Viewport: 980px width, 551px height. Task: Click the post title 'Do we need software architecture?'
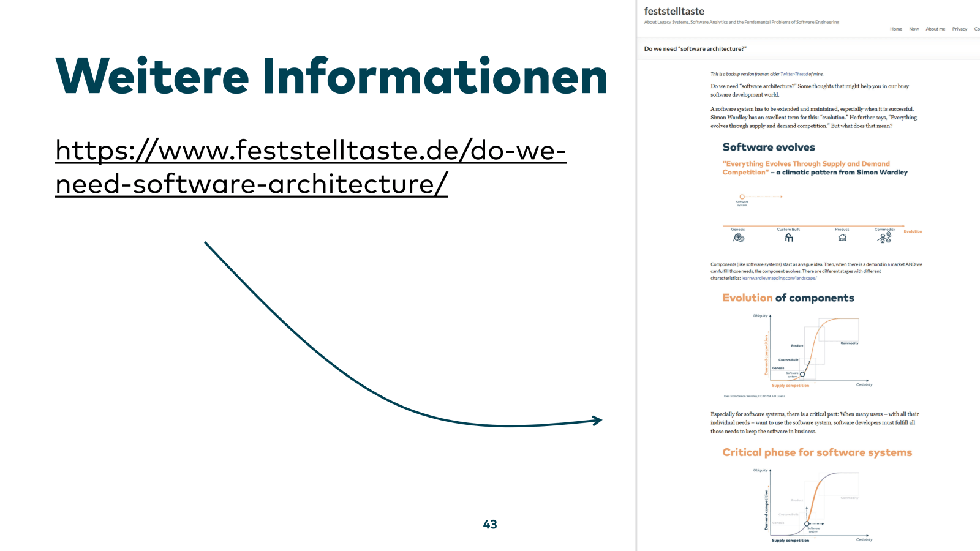695,49
